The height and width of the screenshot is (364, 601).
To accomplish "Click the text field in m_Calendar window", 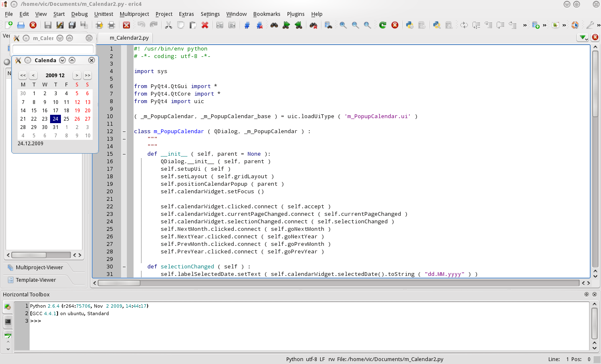I will pyautogui.click(x=53, y=49).
